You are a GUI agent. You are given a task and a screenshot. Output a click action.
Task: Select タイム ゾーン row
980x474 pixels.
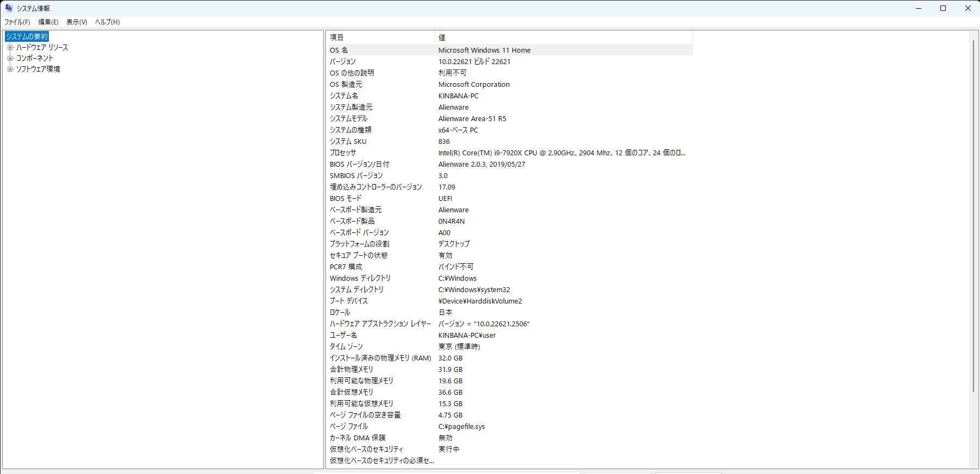[x=510, y=346]
